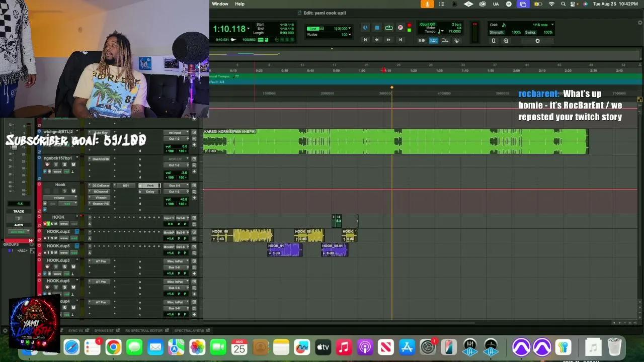The height and width of the screenshot is (362, 644).
Task: Click the orange playhead marker in the ruler
Action: click(x=392, y=88)
